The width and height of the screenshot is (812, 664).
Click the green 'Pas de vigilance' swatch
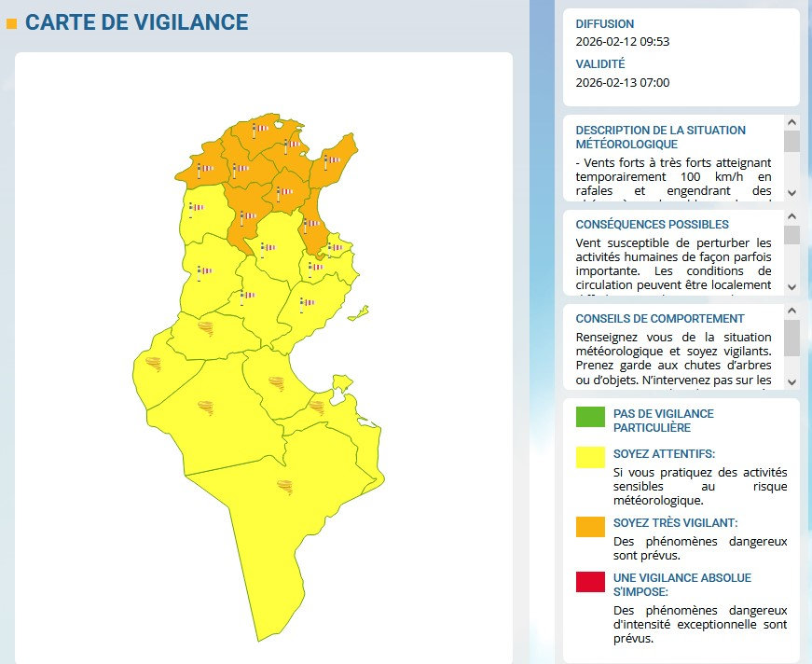[590, 417]
